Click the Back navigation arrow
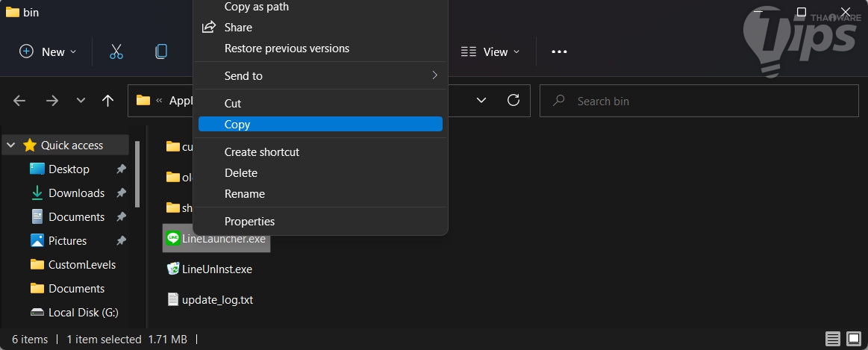The height and width of the screenshot is (350, 868). pyautogui.click(x=20, y=101)
